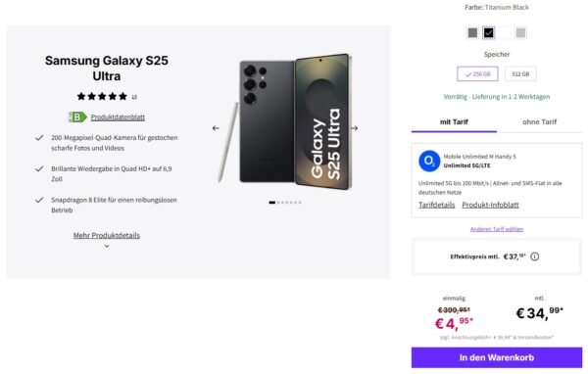Click the chevron below Mehr Produktdetails
The width and height of the screenshot is (588, 374).
[107, 246]
